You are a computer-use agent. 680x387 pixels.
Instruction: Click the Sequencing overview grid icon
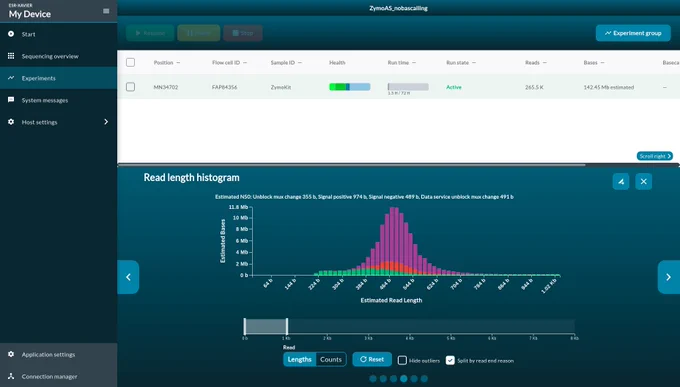pyautogui.click(x=11, y=56)
